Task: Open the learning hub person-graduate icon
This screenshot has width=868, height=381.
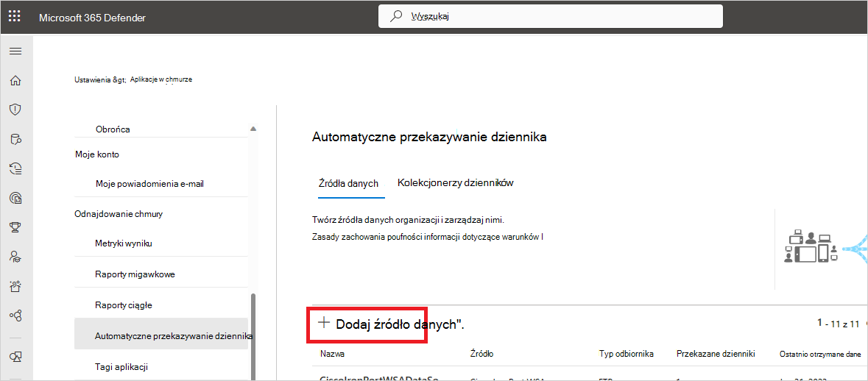Action: click(15, 256)
